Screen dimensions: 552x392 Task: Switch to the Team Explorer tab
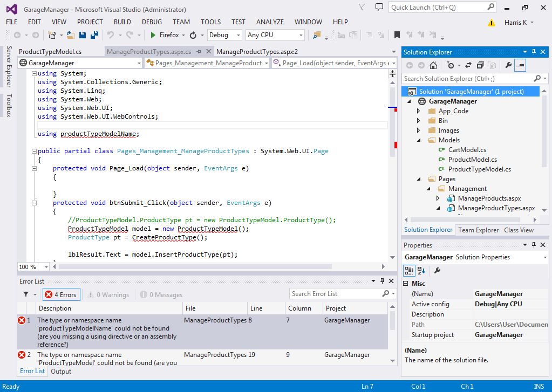pyautogui.click(x=478, y=230)
